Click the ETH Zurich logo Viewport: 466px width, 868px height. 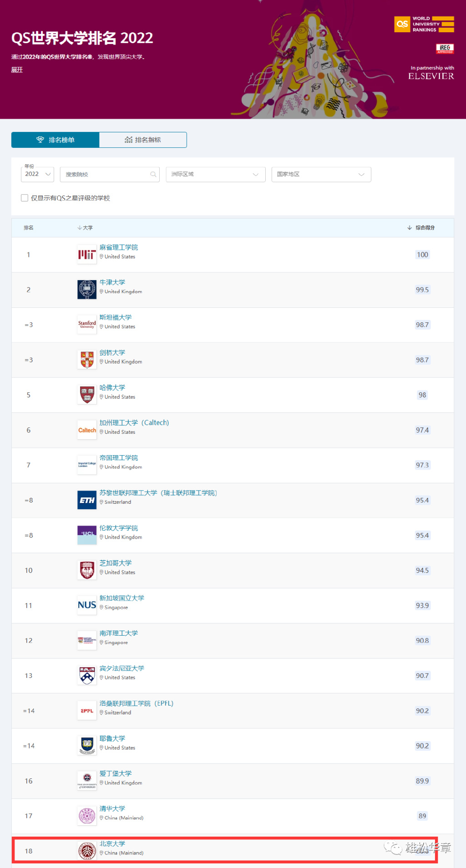click(x=86, y=500)
